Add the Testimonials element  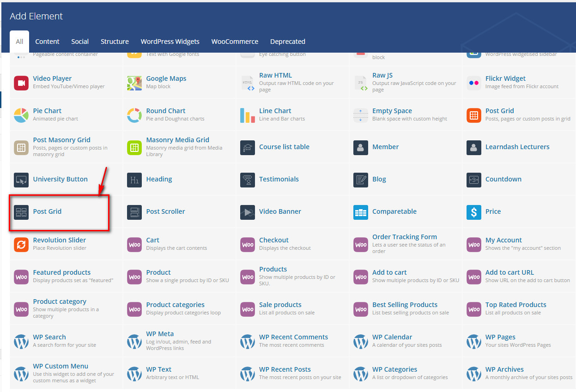pos(279,179)
